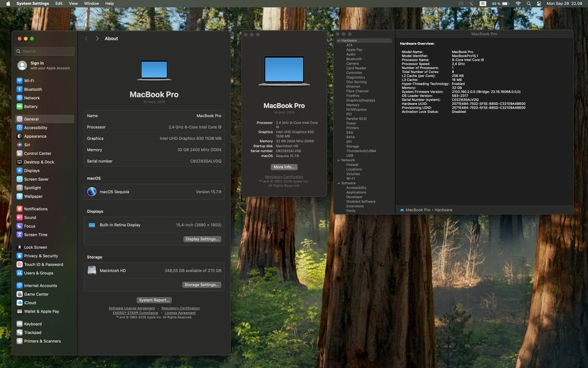Click the 'macOS Sequoia' version row
Viewport: 588px width, 368px height.
click(154, 192)
